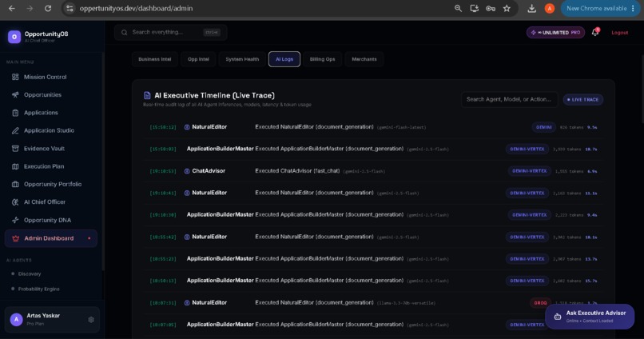Image resolution: width=644 pixels, height=339 pixels.
Task: Click the 1,555 tokens value
Action: 569,171
